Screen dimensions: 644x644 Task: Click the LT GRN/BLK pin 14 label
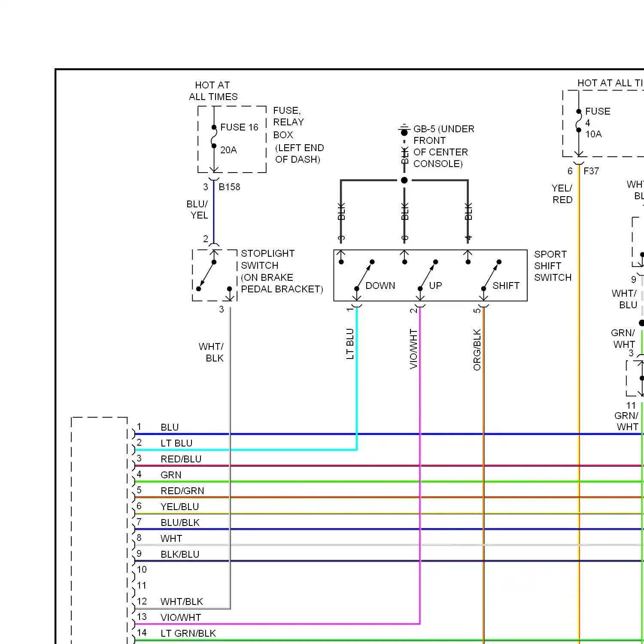click(188, 633)
